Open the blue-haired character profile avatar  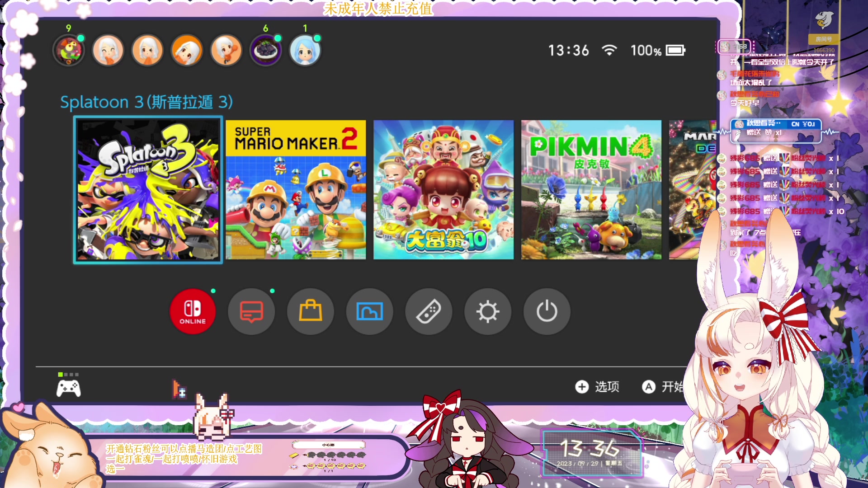click(x=305, y=50)
